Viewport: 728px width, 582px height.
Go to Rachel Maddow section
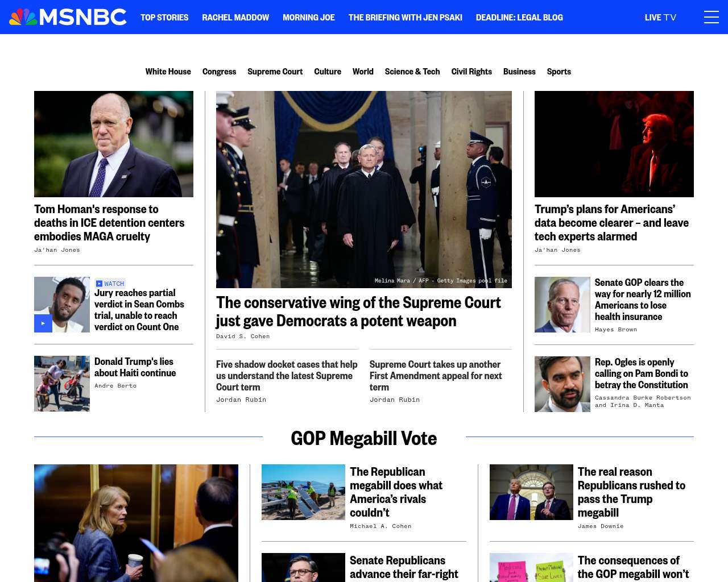pyautogui.click(x=235, y=17)
